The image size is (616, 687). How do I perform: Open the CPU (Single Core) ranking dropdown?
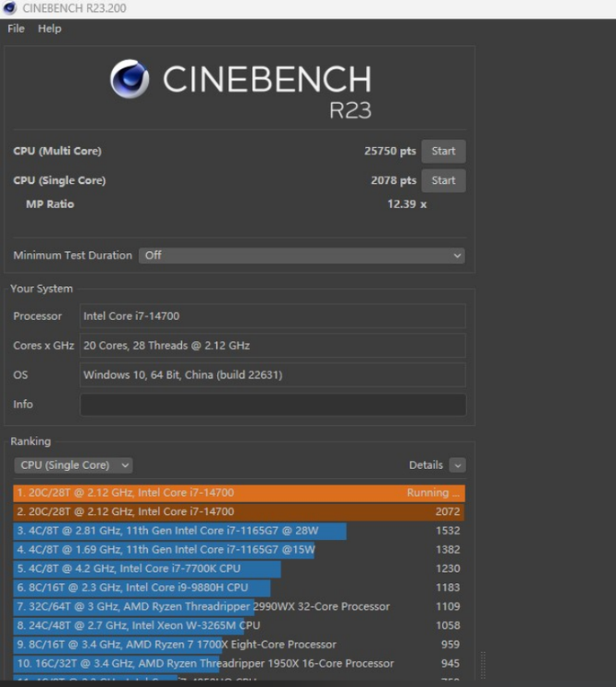click(x=74, y=465)
